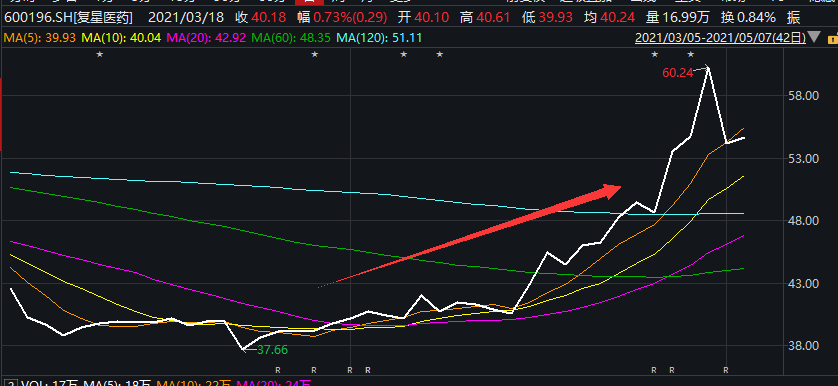Image resolution: width=838 pixels, height=386 pixels.
Task: Click the 53.00 price axis label
Action: [804, 159]
